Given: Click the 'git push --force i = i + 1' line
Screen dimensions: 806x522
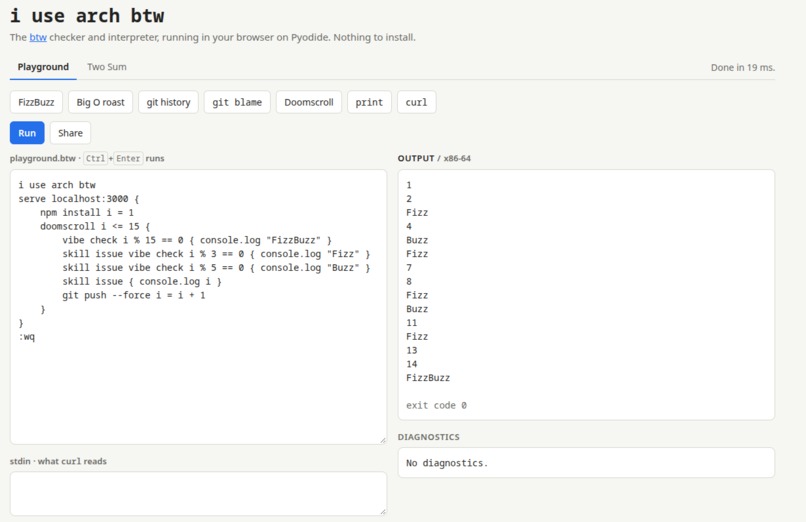Looking at the screenshot, I should tap(134, 295).
